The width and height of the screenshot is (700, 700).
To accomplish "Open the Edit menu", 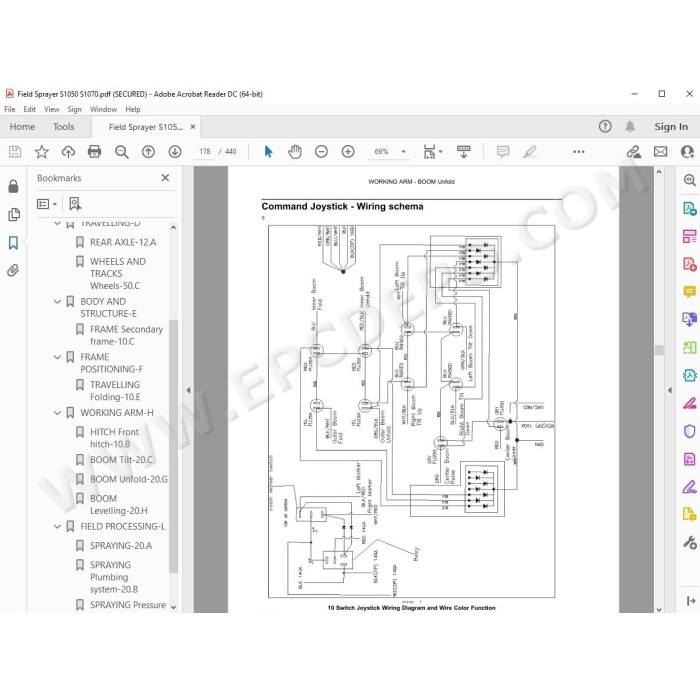I will [x=29, y=109].
